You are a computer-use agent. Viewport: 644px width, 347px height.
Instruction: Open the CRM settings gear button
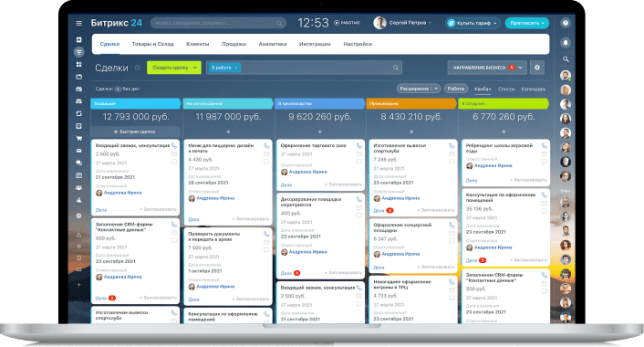tap(536, 68)
